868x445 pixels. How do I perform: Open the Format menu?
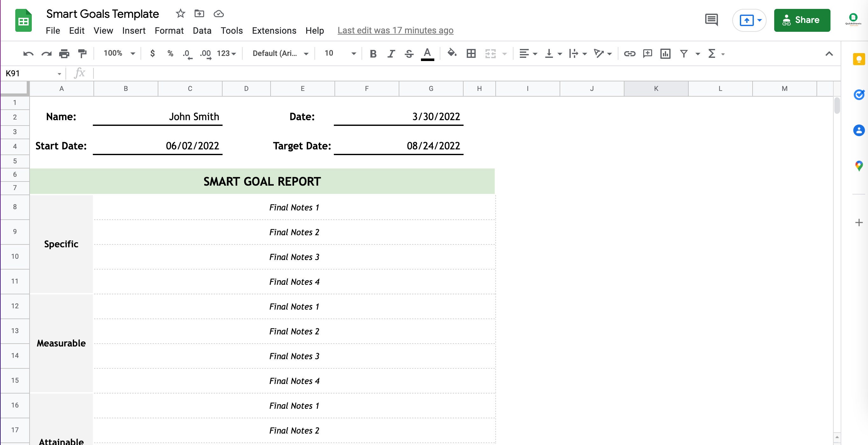[x=169, y=30]
